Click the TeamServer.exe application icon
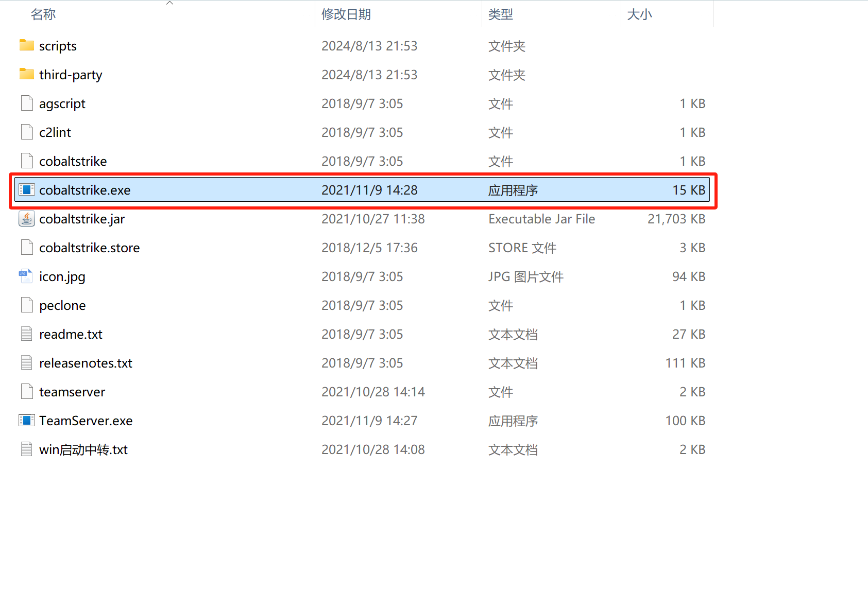This screenshot has height=610, width=868. [x=27, y=420]
